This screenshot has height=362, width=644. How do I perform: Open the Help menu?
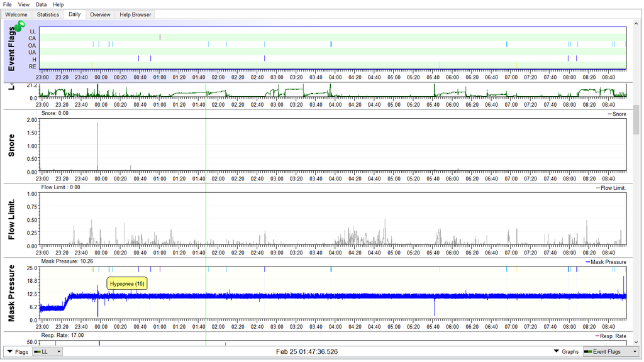58,4
